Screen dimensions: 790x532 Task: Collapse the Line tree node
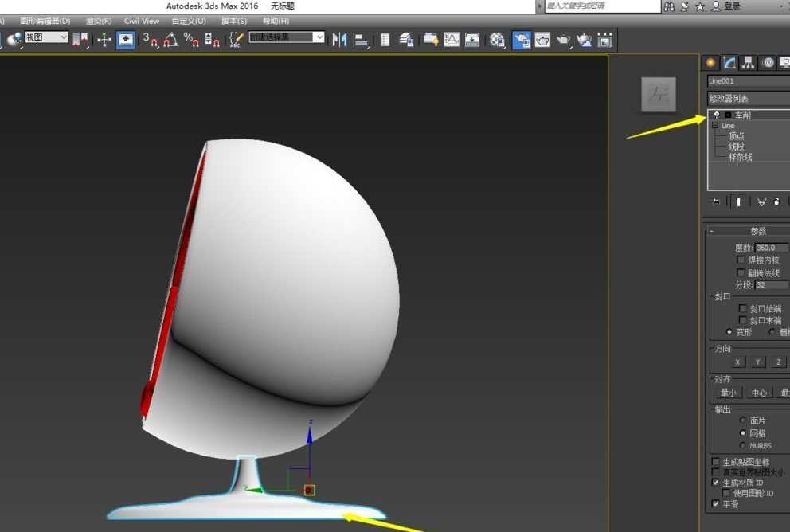(715, 126)
